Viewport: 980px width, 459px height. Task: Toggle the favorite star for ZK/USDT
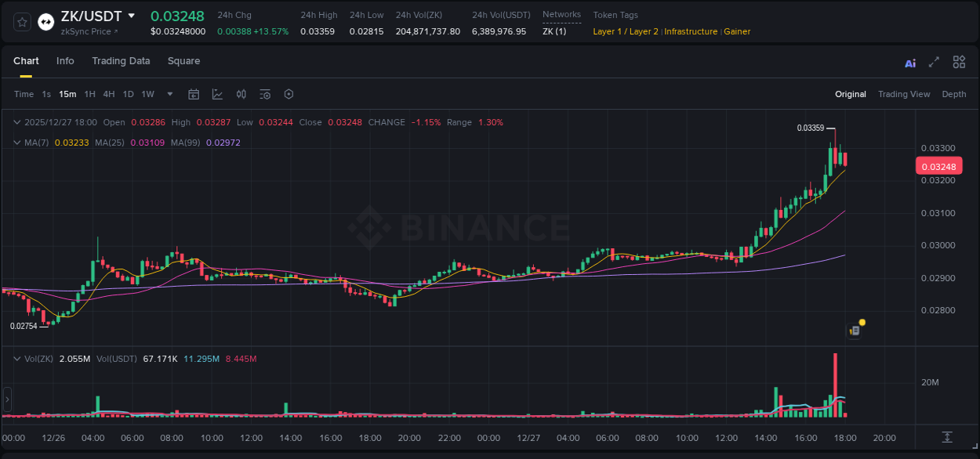pyautogui.click(x=21, y=21)
